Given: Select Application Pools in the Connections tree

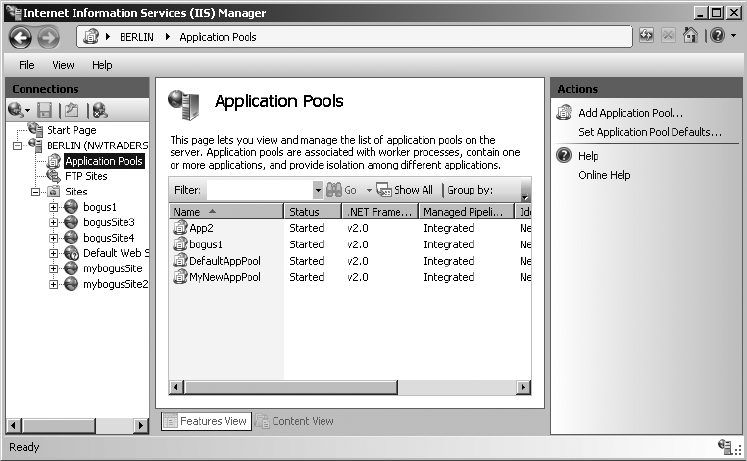Looking at the screenshot, I should (104, 161).
